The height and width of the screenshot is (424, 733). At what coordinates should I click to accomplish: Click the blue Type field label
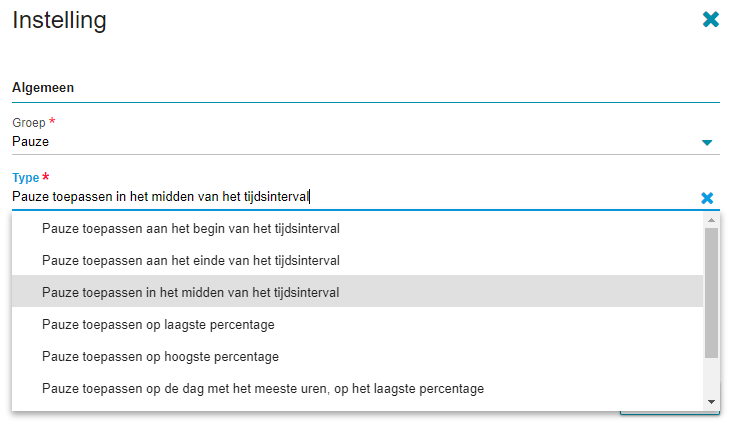tap(26, 178)
